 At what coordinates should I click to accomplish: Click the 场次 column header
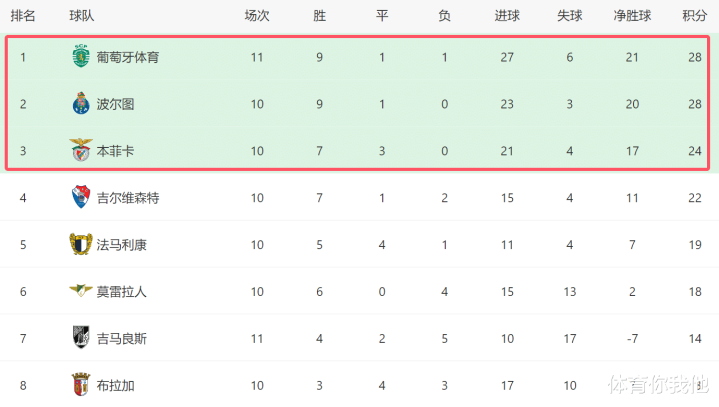[x=257, y=16]
